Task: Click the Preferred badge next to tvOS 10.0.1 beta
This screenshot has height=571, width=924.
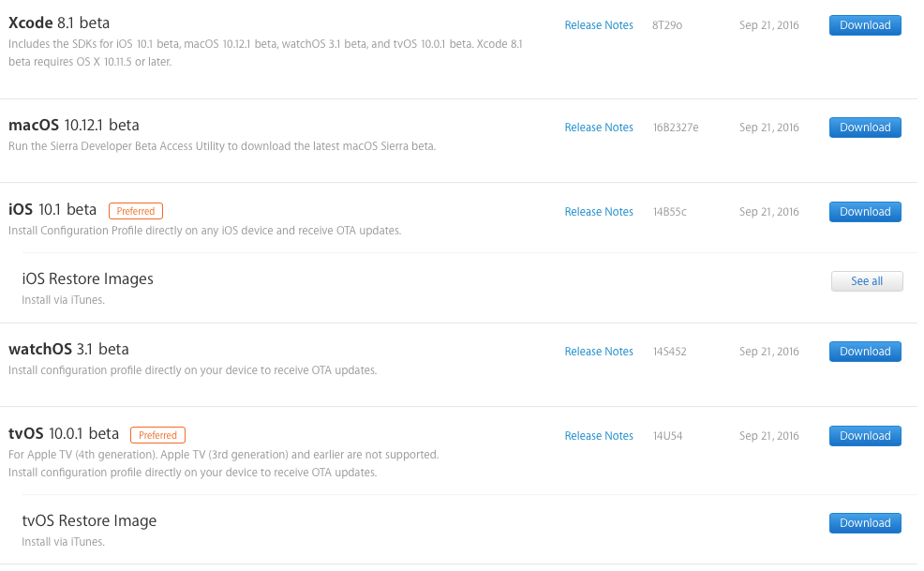Action: click(x=157, y=435)
